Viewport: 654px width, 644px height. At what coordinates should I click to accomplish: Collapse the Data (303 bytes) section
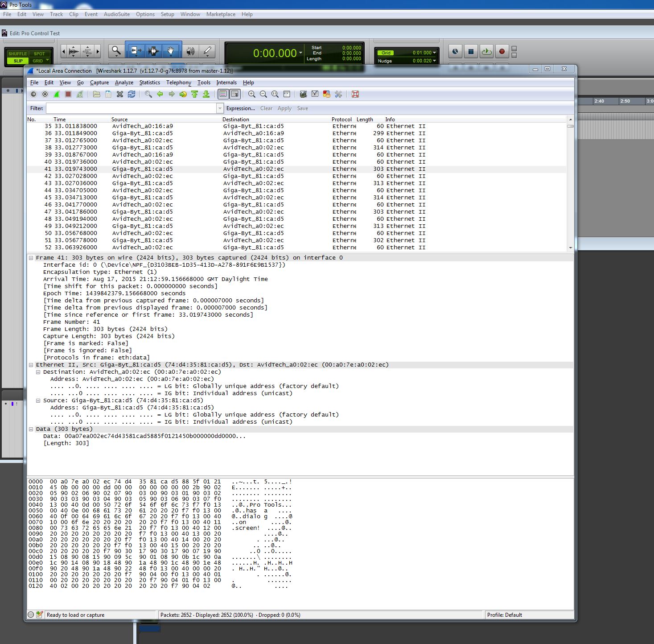(31, 429)
